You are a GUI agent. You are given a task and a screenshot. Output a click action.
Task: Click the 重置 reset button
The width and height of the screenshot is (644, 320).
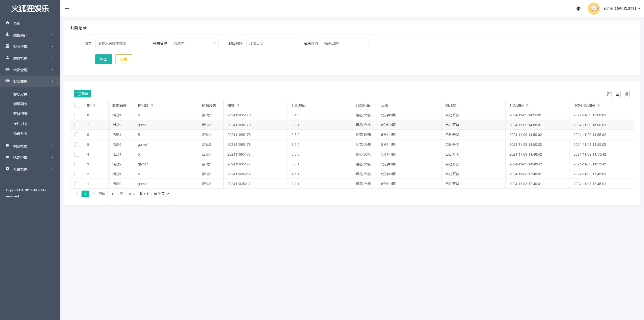pos(124,59)
